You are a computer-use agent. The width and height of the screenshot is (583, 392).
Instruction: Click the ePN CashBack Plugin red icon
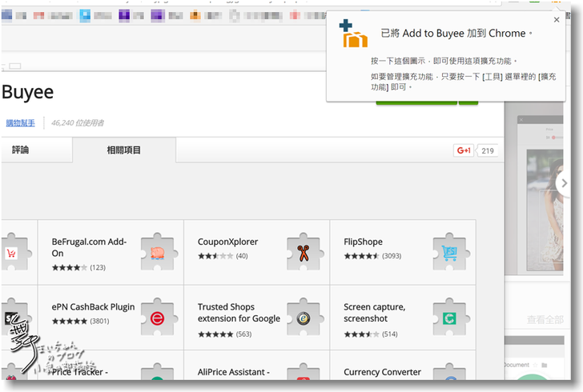click(x=157, y=318)
